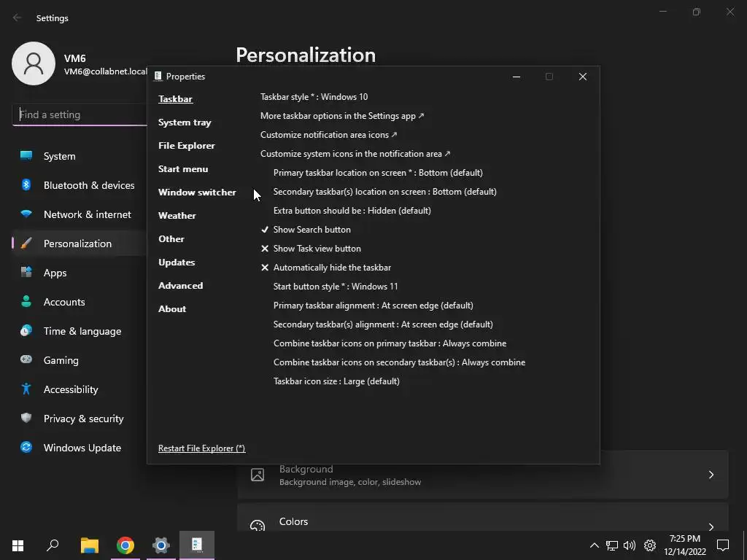Switch to About tab
The height and width of the screenshot is (560, 747).
point(172,309)
